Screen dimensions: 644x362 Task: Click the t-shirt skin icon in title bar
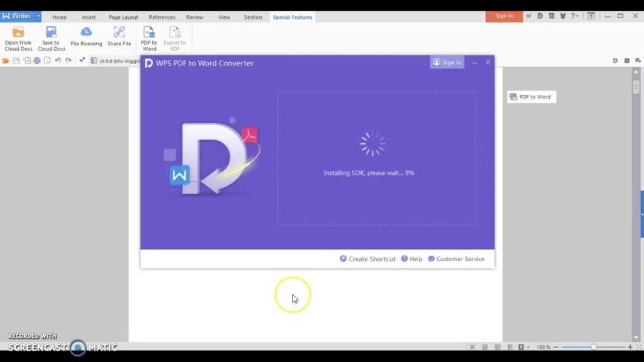[x=562, y=16]
